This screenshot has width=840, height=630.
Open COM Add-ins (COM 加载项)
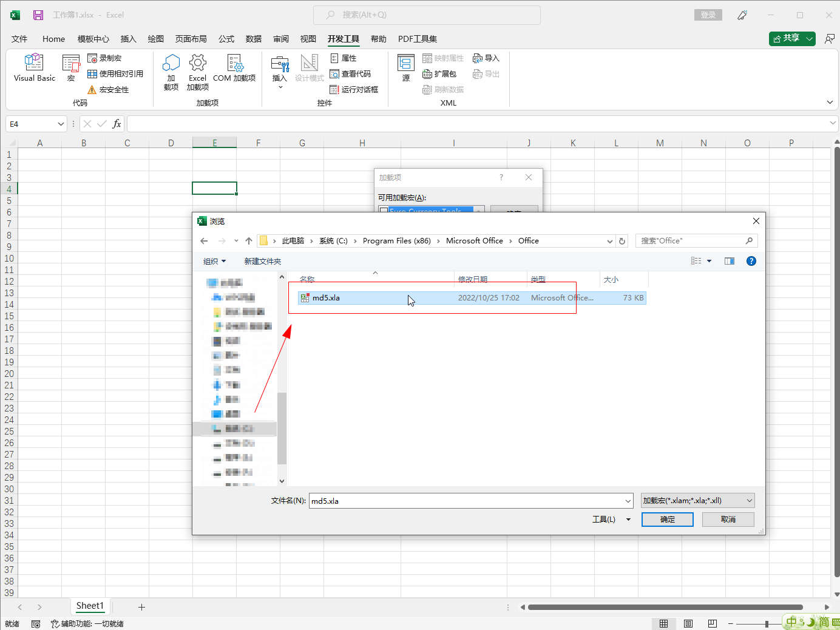click(x=234, y=68)
